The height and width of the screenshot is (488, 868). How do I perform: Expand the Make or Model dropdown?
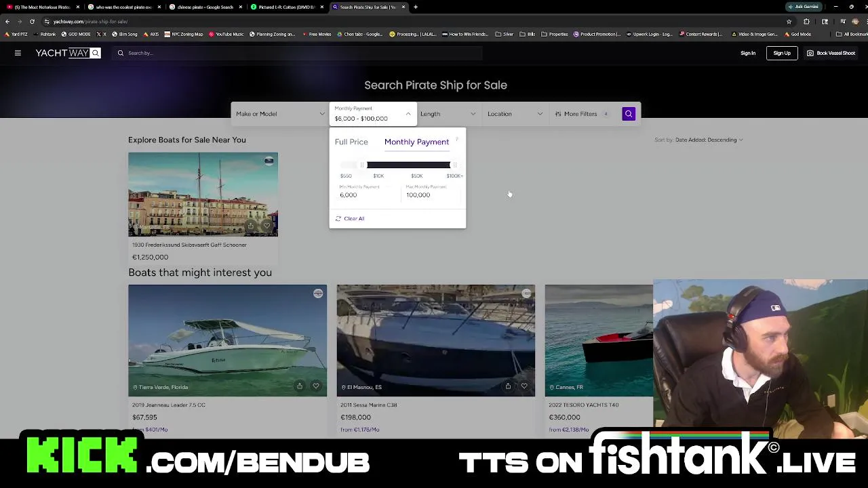coord(280,114)
